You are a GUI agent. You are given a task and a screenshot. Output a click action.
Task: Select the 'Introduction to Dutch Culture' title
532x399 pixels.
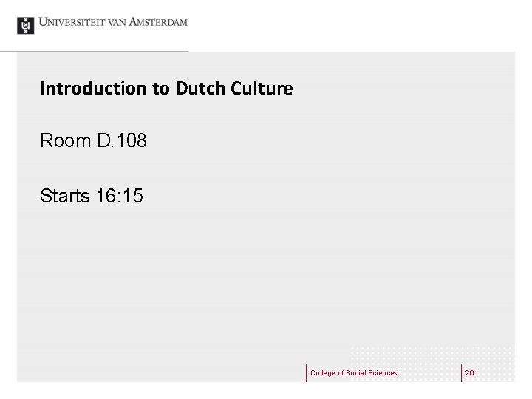click(166, 89)
